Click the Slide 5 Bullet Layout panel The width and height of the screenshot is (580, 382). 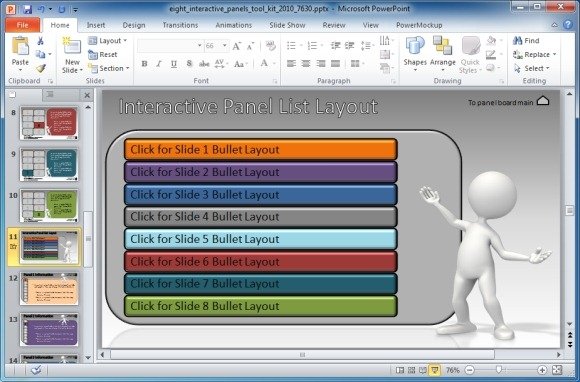261,239
